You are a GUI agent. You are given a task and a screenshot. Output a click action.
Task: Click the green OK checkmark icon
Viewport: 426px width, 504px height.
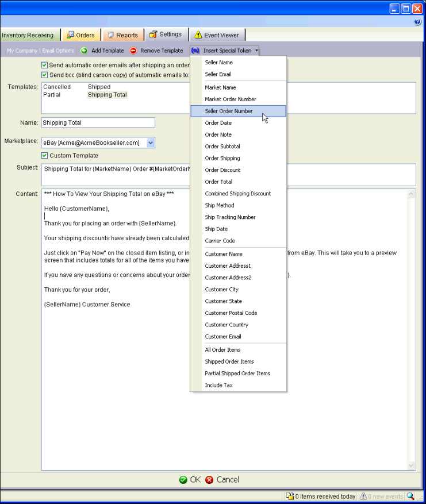(183, 479)
